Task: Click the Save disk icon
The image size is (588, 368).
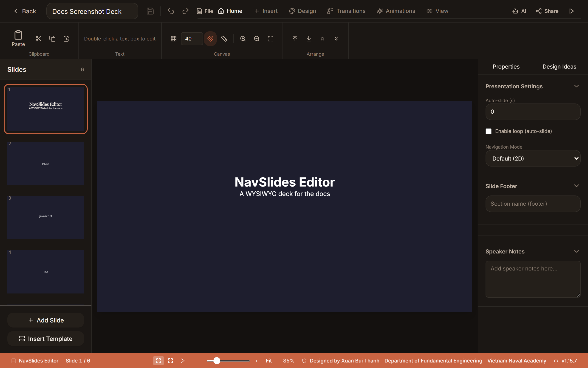Action: [x=150, y=11]
